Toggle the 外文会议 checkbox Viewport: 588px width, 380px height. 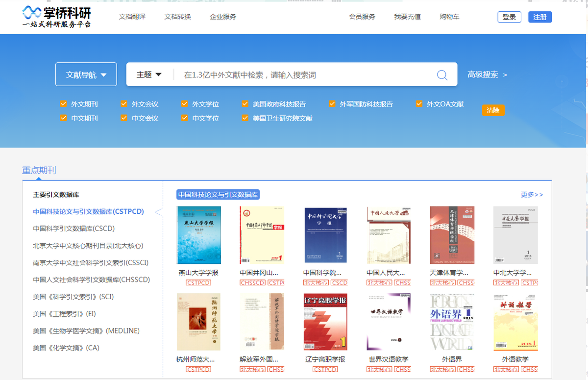pos(124,104)
